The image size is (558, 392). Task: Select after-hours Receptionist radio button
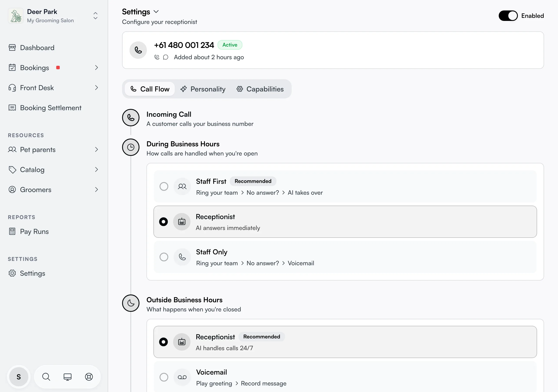(163, 342)
